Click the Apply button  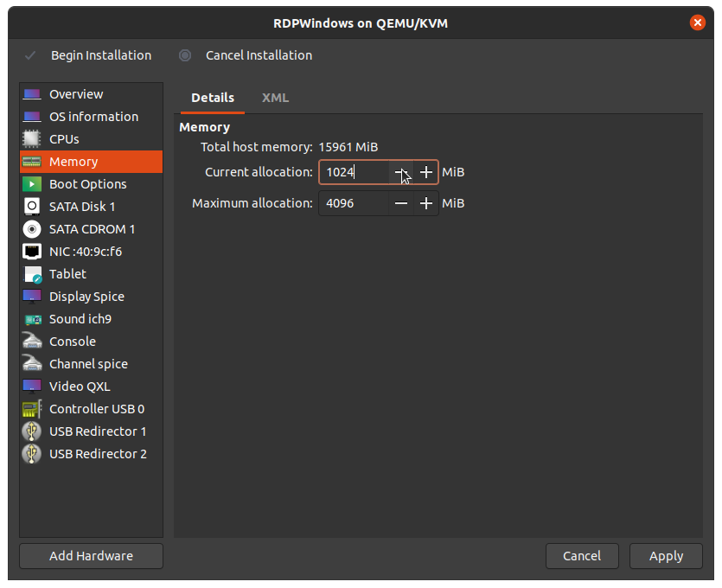666,556
